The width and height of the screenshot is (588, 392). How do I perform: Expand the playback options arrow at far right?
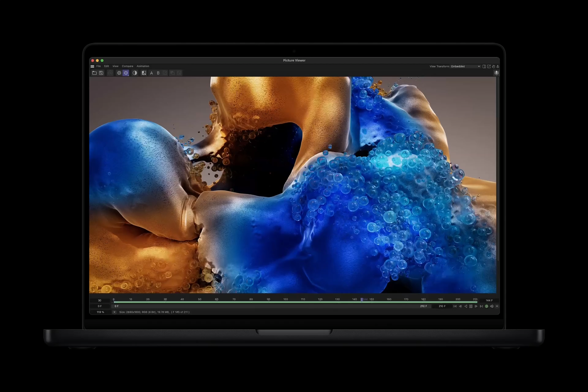497,306
